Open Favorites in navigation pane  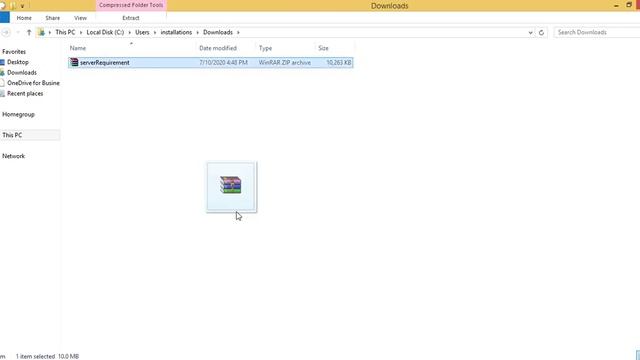tap(14, 51)
